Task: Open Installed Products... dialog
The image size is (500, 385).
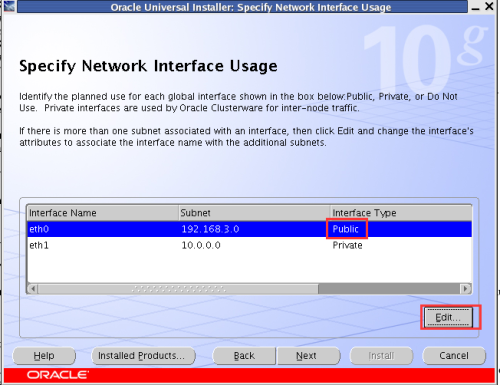Action: pos(143,356)
